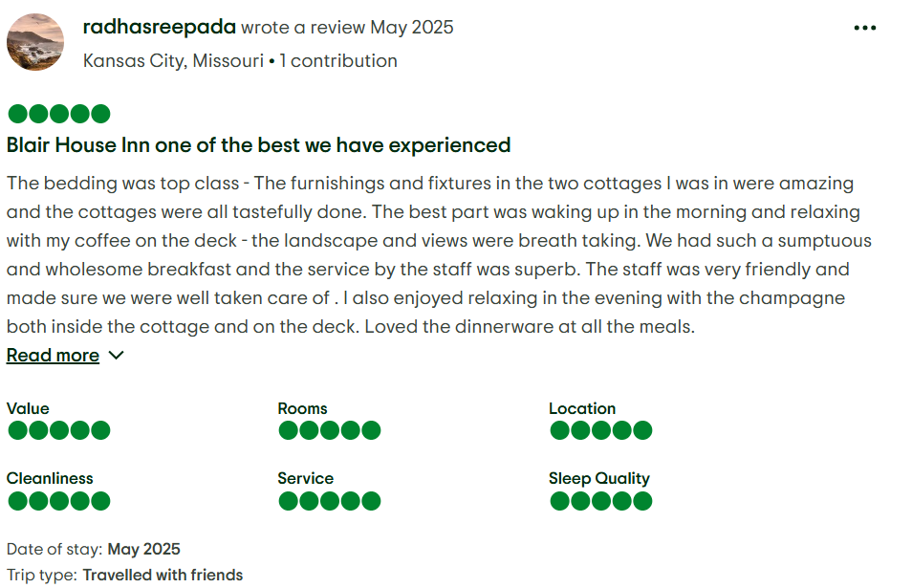Click the Cleanliness rating bubbles
This screenshot has height=588, width=912.
click(59, 501)
